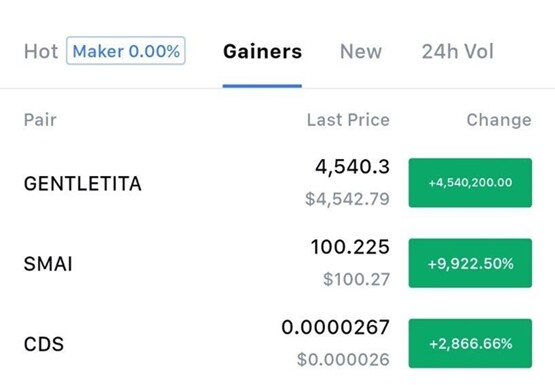Sort by the Change column header
This screenshot has height=385, width=555.
coord(499,120)
